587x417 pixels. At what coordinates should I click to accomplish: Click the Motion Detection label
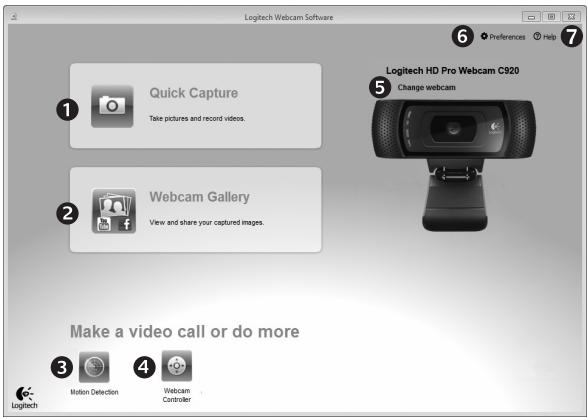click(x=94, y=392)
